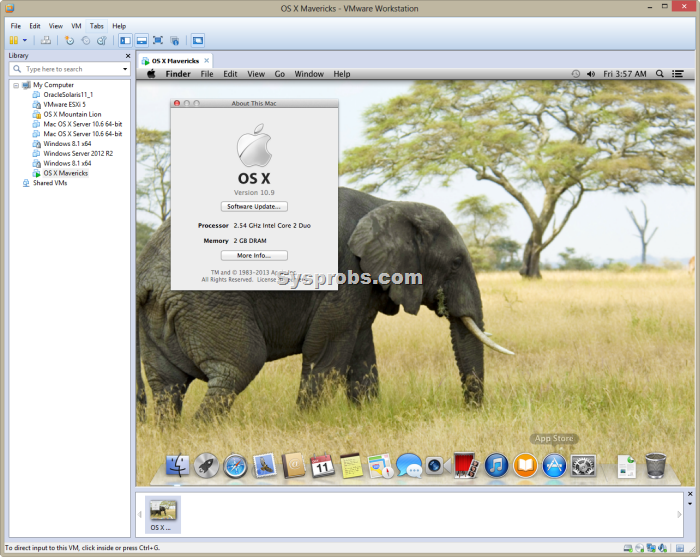Open Mail from the Dock

pyautogui.click(x=264, y=466)
